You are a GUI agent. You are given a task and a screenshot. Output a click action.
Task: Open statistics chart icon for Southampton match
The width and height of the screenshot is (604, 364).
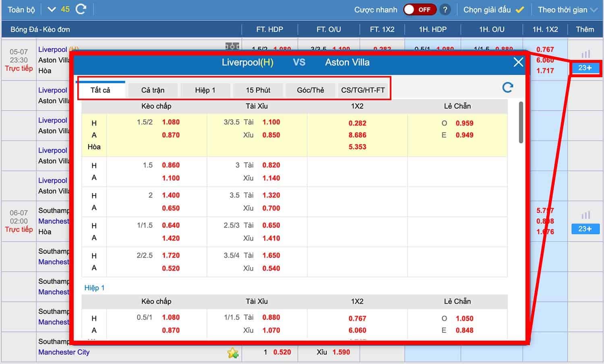585,215
